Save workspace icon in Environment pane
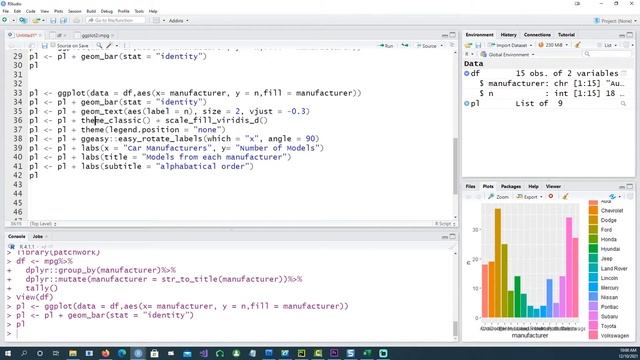 (478, 45)
